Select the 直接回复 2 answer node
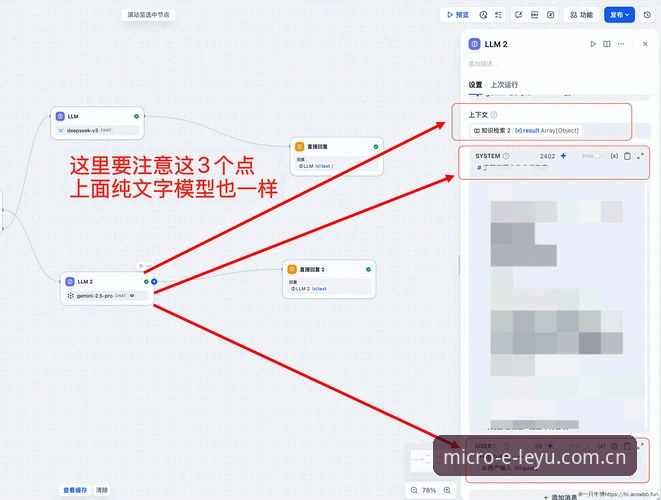The width and height of the screenshot is (661, 500). [x=329, y=279]
